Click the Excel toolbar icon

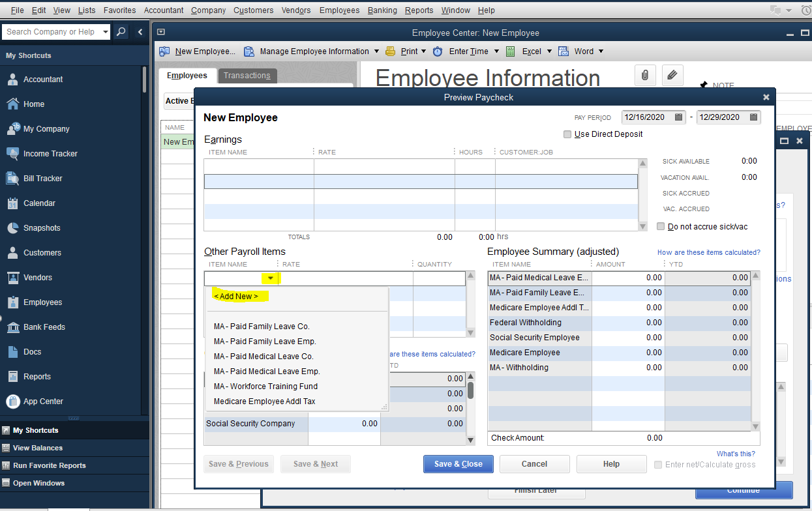(511, 51)
